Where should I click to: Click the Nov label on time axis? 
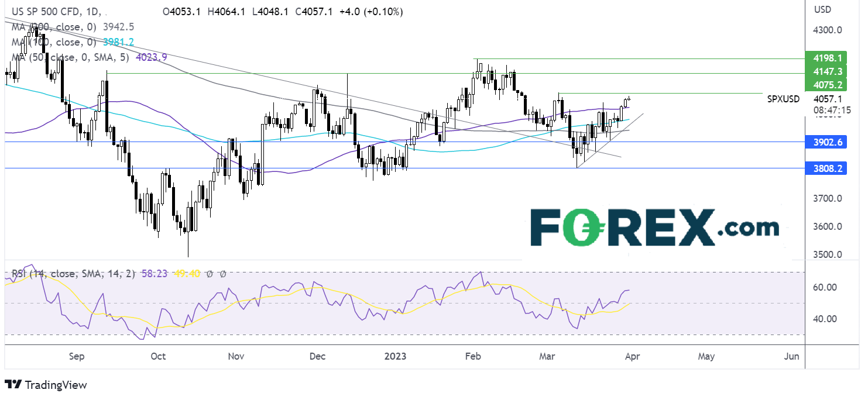tap(236, 356)
